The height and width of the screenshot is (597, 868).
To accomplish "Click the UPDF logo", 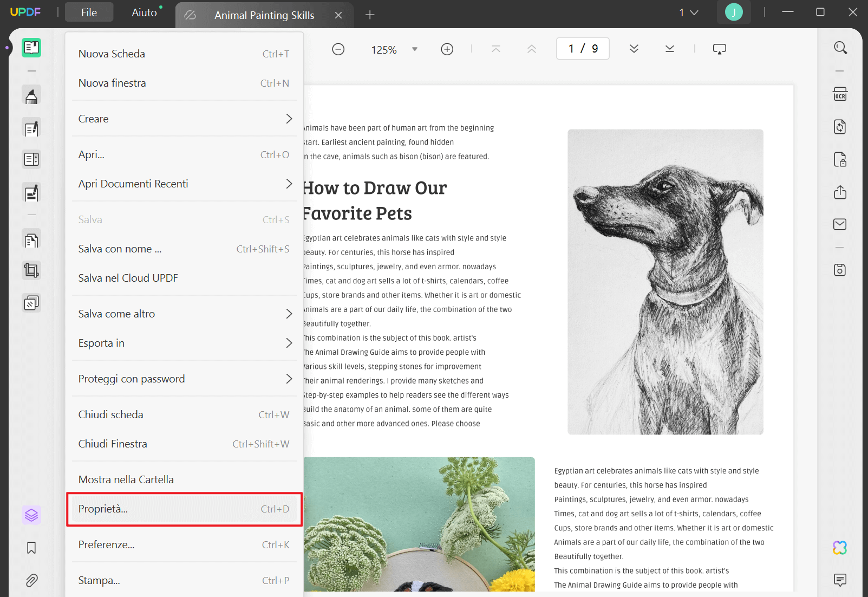I will (x=25, y=12).
